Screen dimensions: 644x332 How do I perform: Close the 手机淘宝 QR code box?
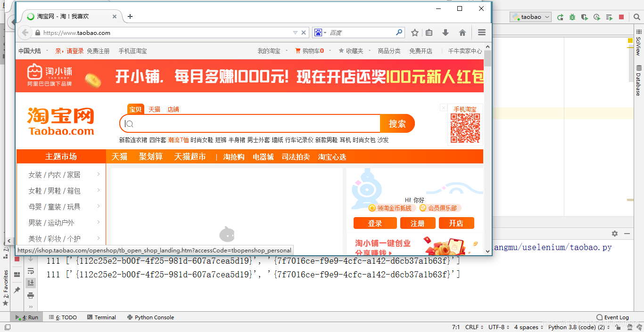443,108
